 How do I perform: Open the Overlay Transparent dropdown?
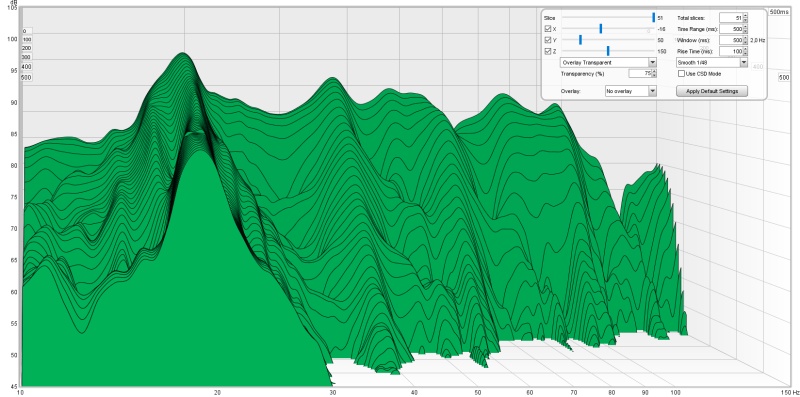coord(608,62)
